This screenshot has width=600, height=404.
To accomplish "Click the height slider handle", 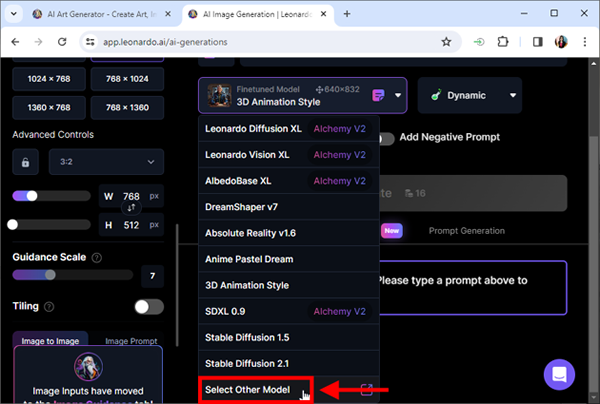I will pos(13,225).
